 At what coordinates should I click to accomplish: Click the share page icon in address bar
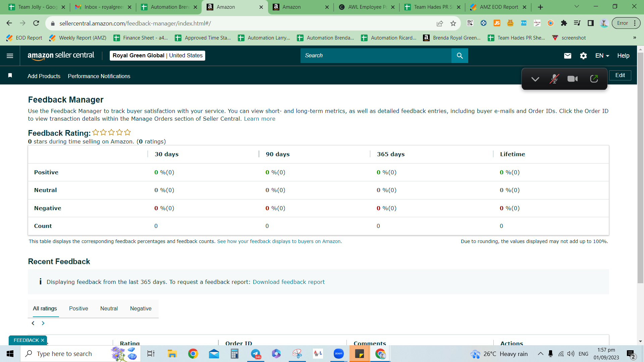(x=440, y=23)
